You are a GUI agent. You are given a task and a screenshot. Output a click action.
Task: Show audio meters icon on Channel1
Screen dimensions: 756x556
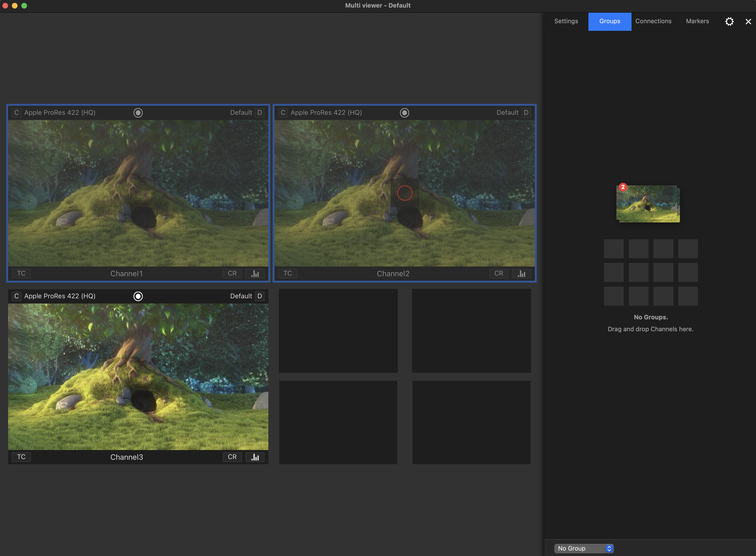point(255,273)
